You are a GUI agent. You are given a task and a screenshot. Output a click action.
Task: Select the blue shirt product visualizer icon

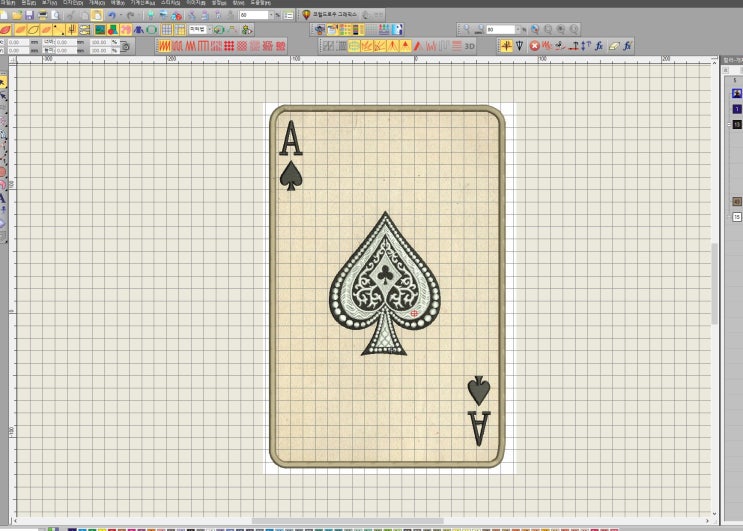(139, 30)
